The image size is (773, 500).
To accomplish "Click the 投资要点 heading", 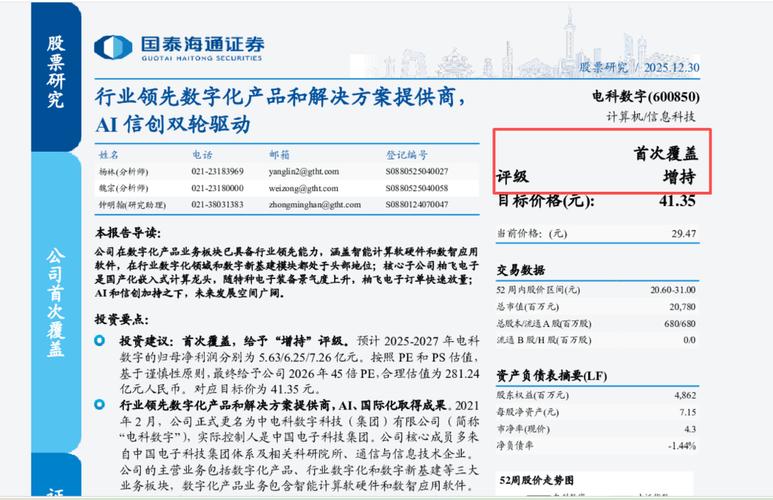I will (122, 320).
